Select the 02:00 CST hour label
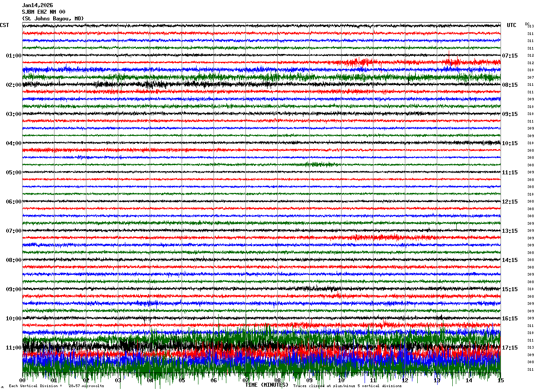Image resolution: width=536 pixels, height=392 pixels. pyautogui.click(x=13, y=85)
